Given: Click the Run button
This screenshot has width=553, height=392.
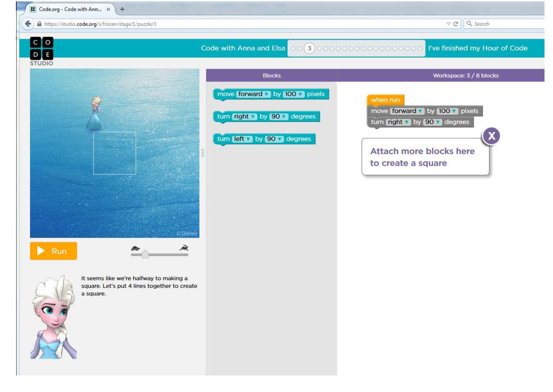Looking at the screenshot, I should (53, 251).
